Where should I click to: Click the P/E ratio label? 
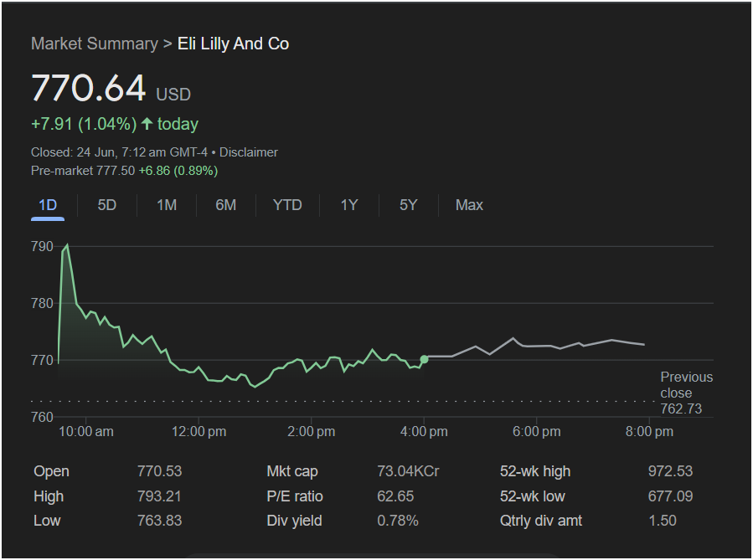click(295, 496)
